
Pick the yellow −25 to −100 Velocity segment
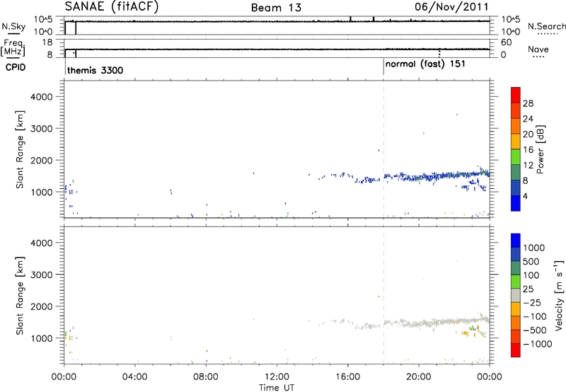516,309
